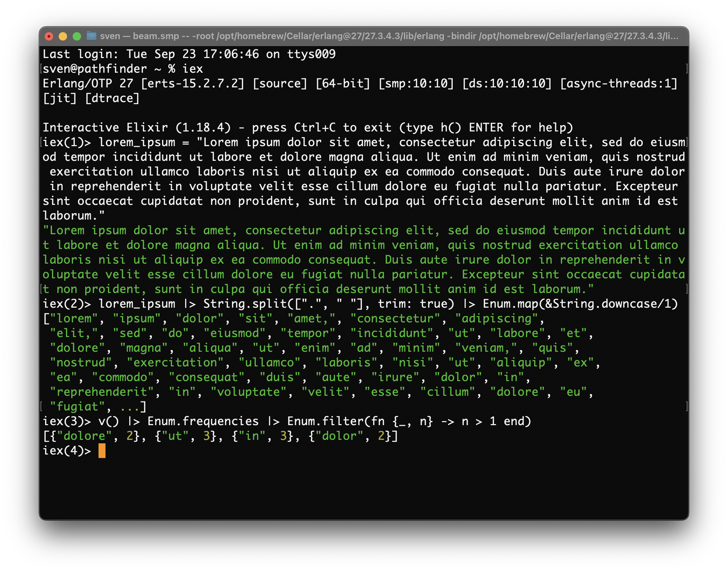Click the left bracket mark before sven@pathfinder
The height and width of the screenshot is (572, 728).
point(42,69)
